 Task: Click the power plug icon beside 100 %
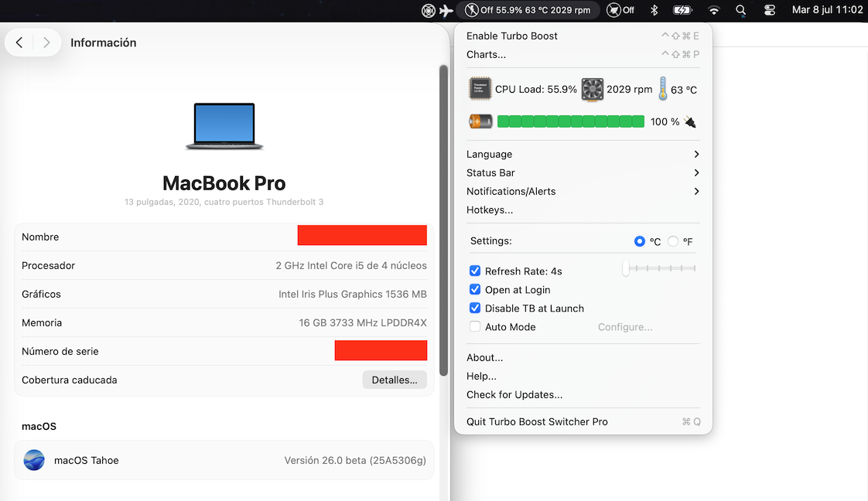point(690,121)
